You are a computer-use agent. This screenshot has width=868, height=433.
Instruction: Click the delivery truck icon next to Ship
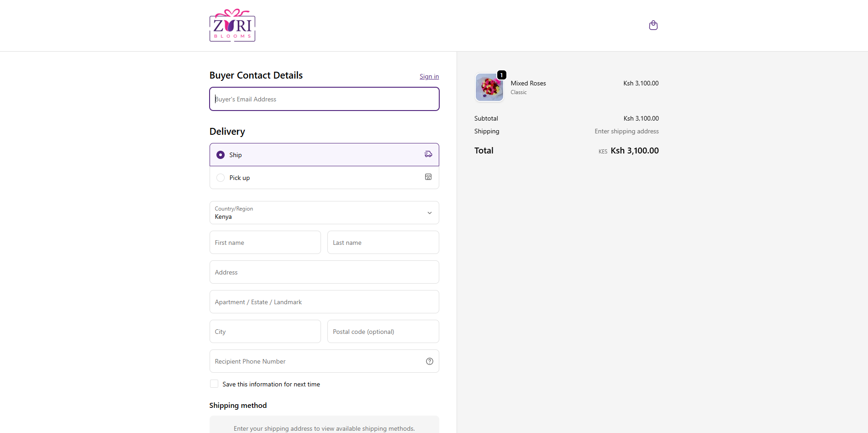tap(428, 154)
